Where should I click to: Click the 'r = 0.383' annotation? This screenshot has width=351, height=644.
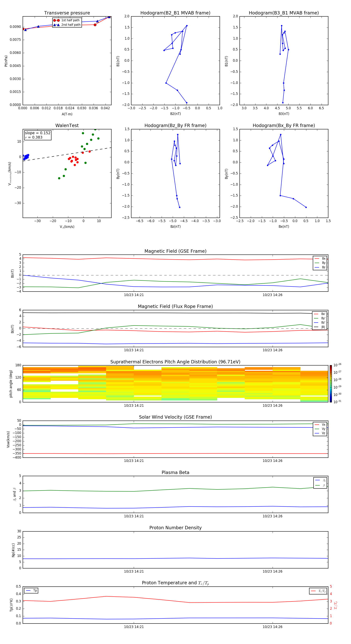coord(34,137)
